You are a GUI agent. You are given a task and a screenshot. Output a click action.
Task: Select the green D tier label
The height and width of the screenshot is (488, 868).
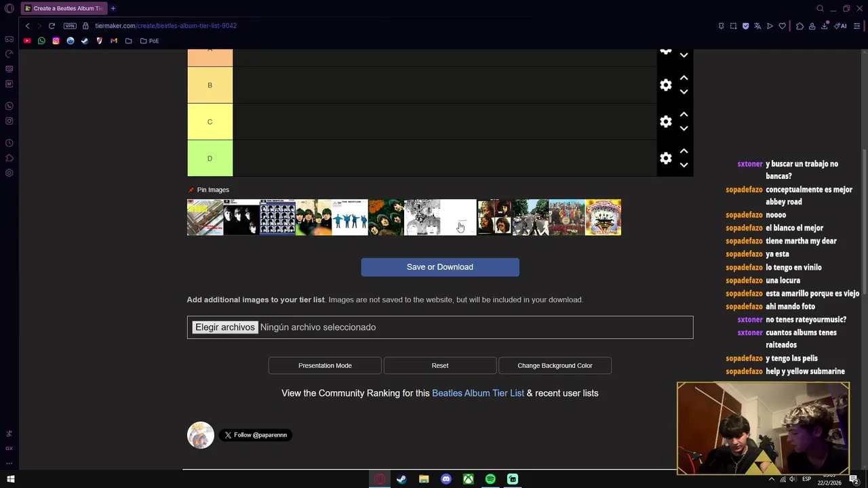pyautogui.click(x=210, y=158)
